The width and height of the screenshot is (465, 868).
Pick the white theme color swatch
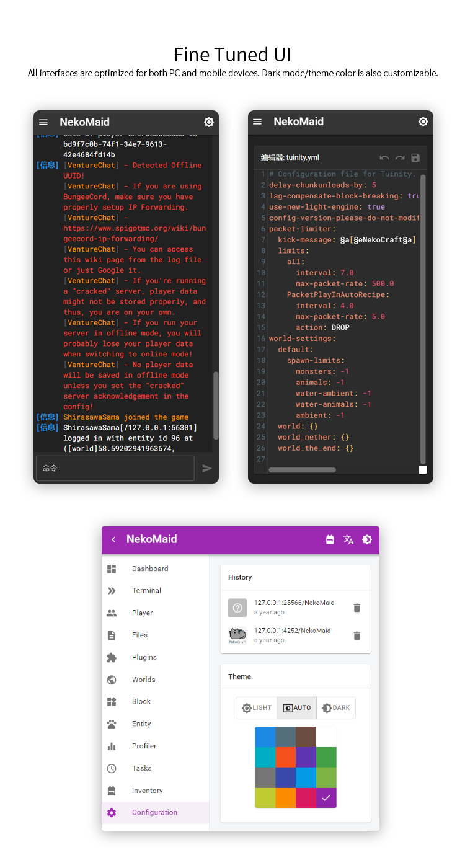point(326,737)
